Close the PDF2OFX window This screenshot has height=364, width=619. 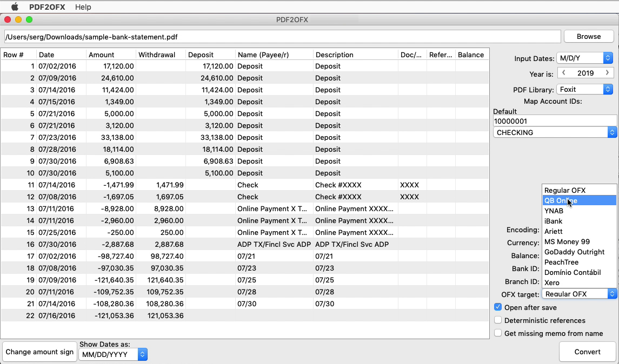pos(8,19)
